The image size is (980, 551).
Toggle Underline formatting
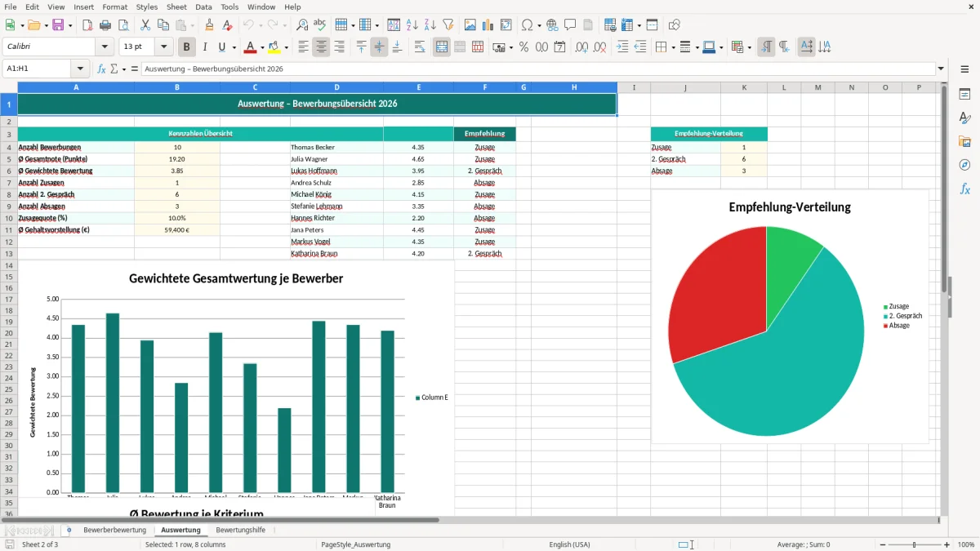click(x=222, y=47)
